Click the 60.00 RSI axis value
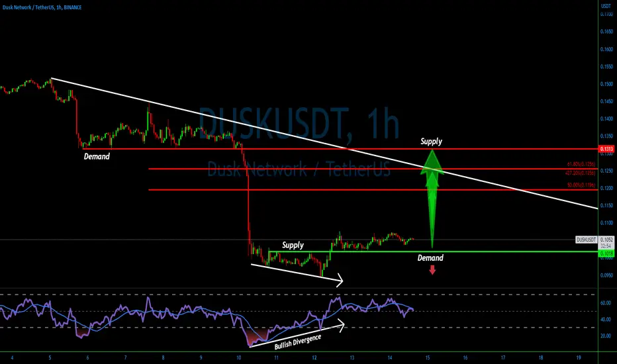The width and height of the screenshot is (617, 364). (606, 303)
